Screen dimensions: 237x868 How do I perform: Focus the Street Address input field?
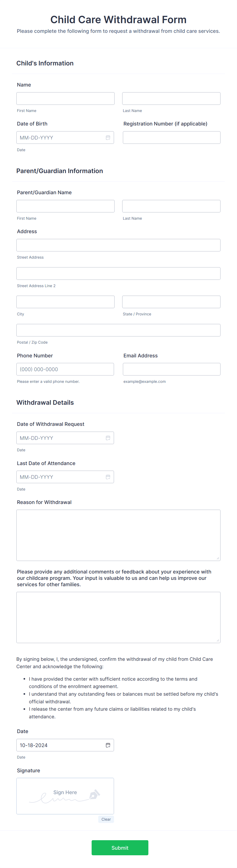118,245
